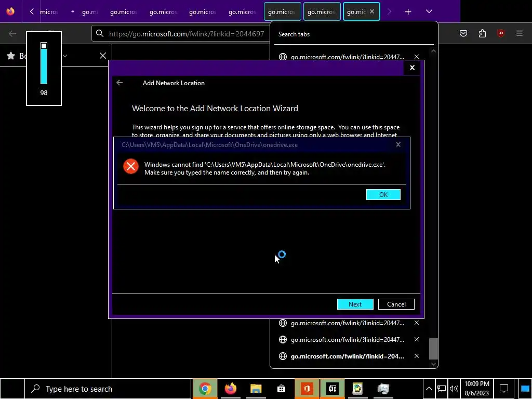532x399 pixels.
Task: Go back with the browser back arrow
Action: [x=12, y=33]
